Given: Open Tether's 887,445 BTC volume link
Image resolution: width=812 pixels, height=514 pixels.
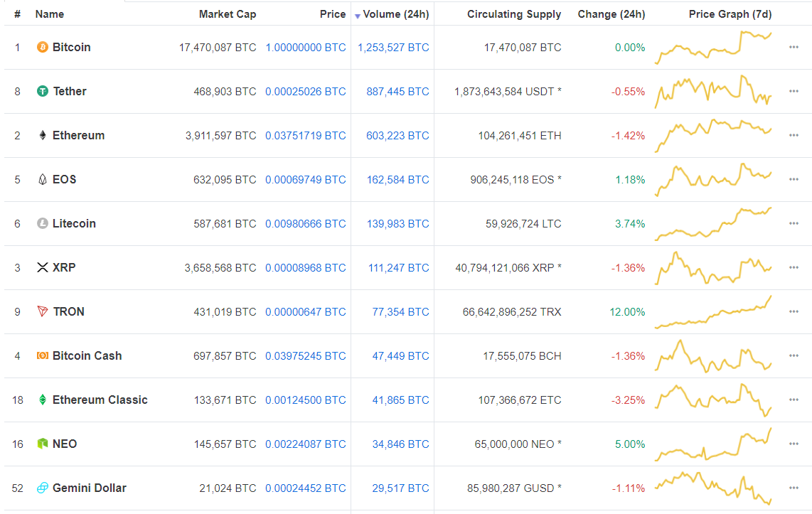Looking at the screenshot, I should coord(397,92).
